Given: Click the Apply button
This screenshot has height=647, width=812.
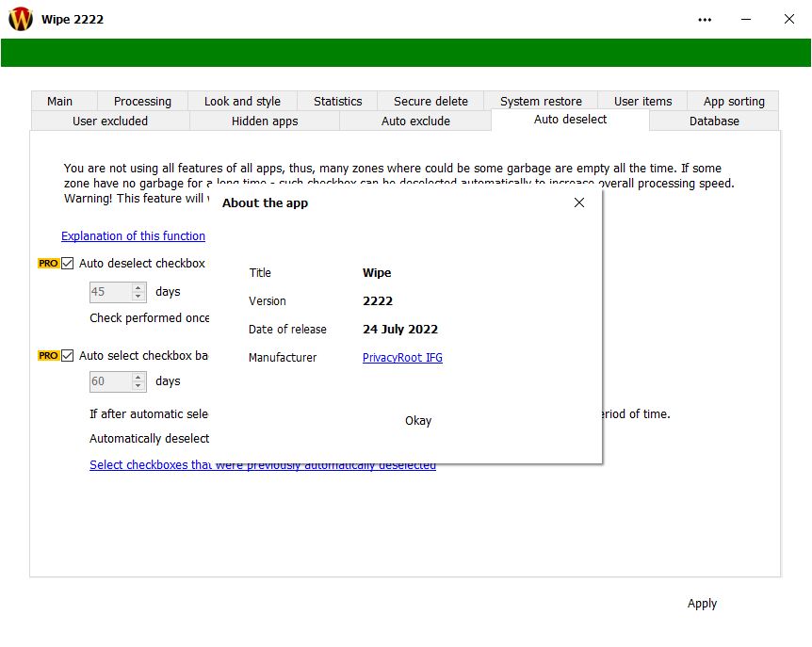Looking at the screenshot, I should [x=702, y=604].
